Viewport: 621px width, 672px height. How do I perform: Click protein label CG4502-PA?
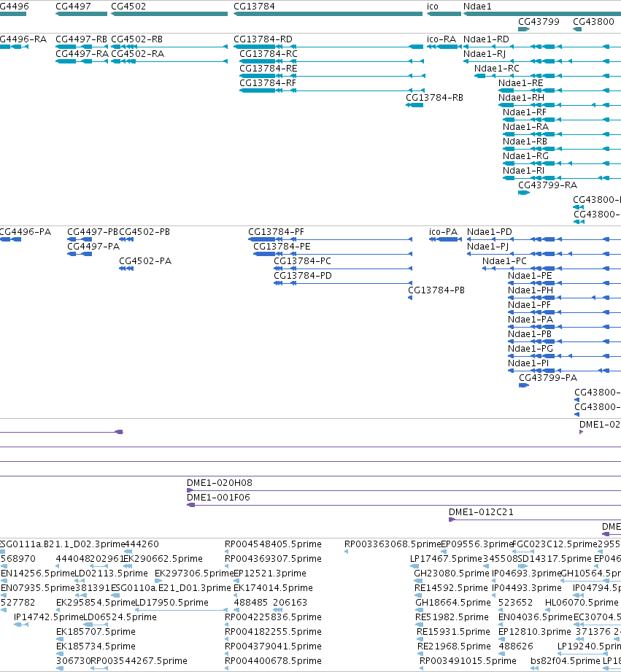pos(145,261)
